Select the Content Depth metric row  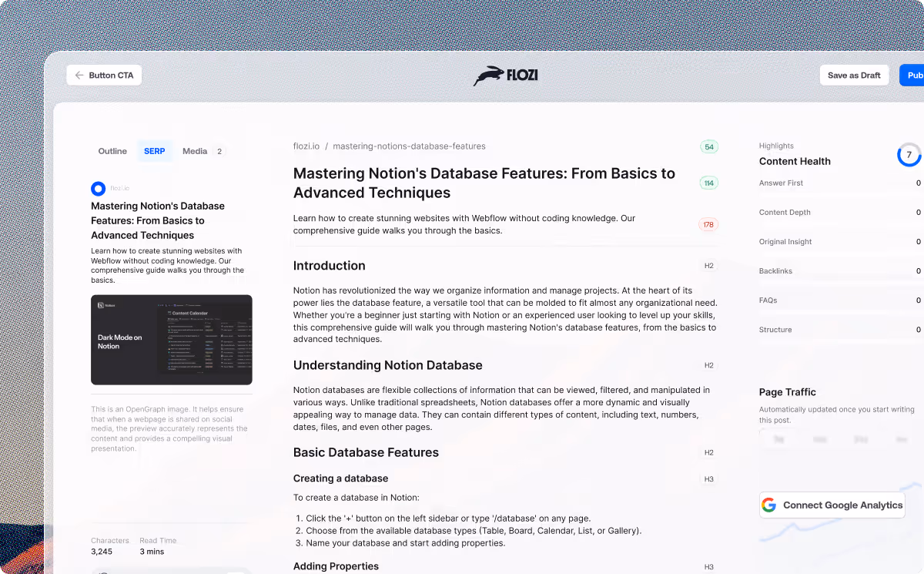point(840,213)
